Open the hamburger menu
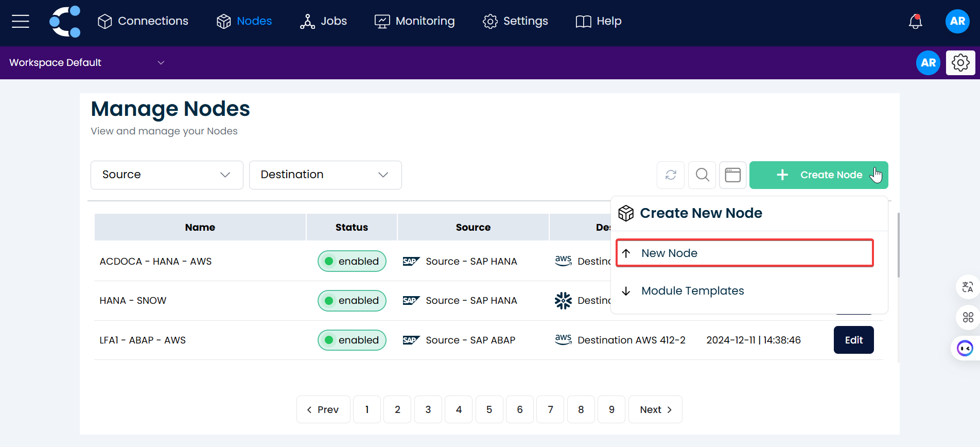Screen dimensions: 980x447 (x=21, y=21)
